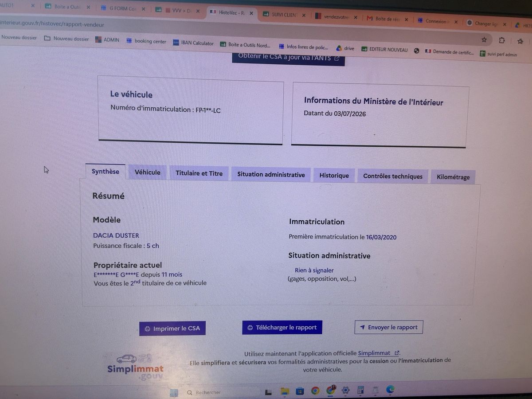
Task: Open the Titulaire et Titre tab
Action: point(199,173)
